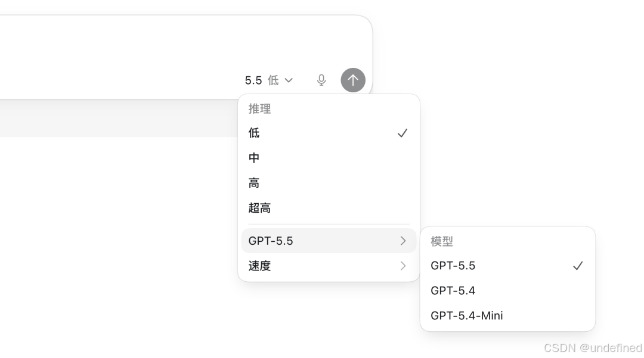Send message with the up-arrow button
The height and width of the screenshot is (358, 644).
click(x=353, y=80)
